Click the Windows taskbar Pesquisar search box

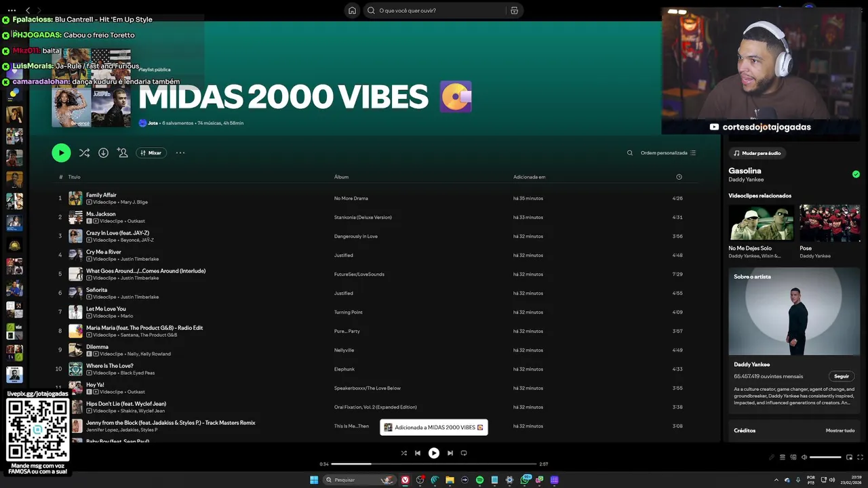(359, 480)
